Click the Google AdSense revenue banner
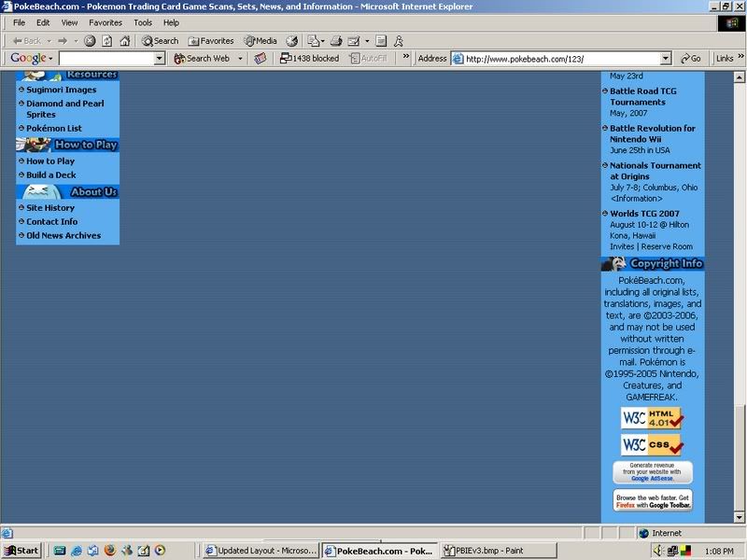 [652, 472]
